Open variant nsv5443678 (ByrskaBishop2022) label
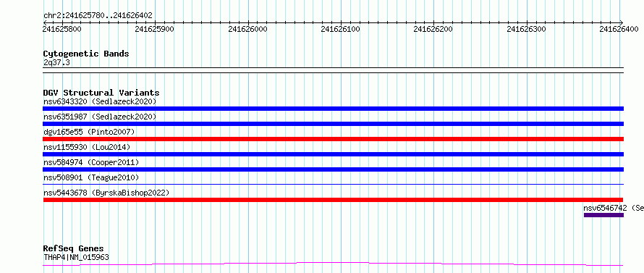The width and height of the screenshot is (644, 273). click(x=106, y=193)
